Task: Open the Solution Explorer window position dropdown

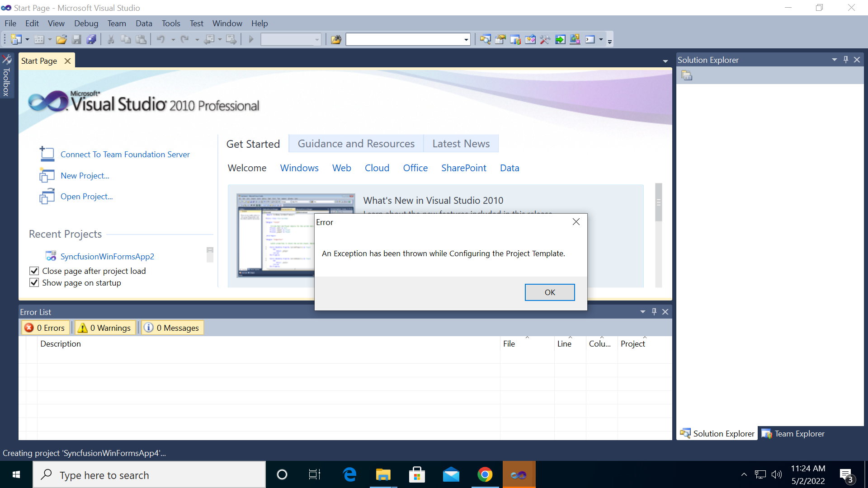Action: coord(835,60)
